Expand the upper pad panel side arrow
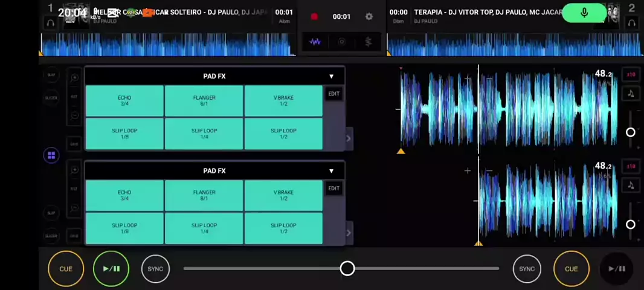This screenshot has width=644, height=290. click(x=348, y=138)
